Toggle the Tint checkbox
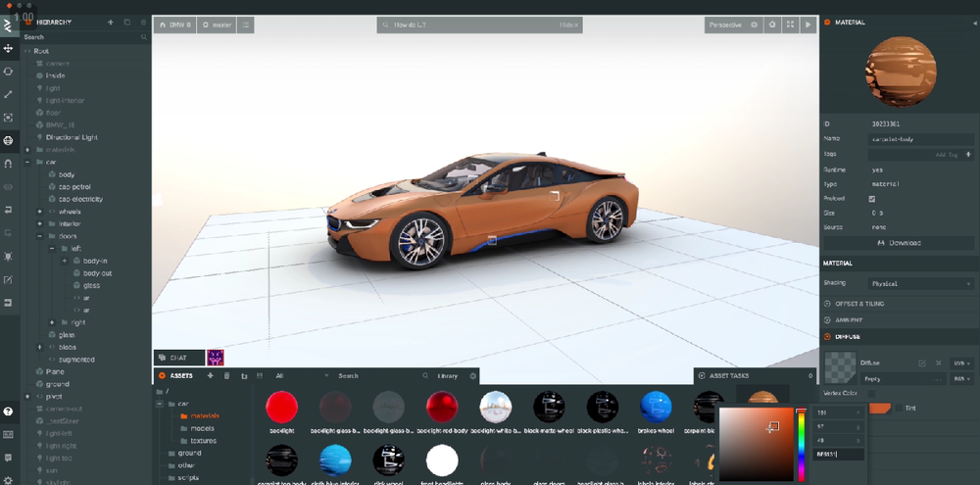This screenshot has width=980, height=485. coord(899,409)
